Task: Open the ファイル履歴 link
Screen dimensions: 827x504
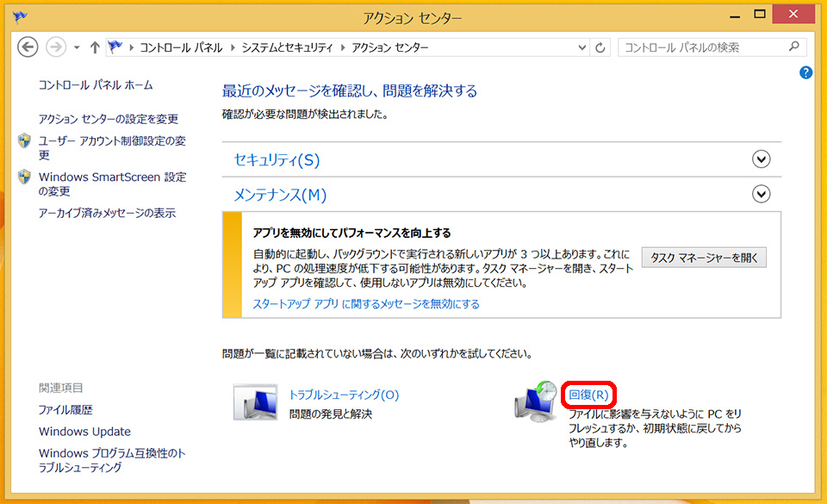Action: (65, 409)
